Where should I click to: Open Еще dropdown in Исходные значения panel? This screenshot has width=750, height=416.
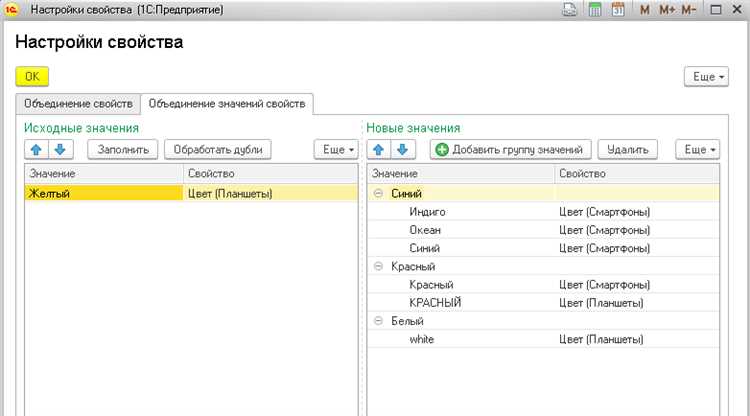(336, 150)
